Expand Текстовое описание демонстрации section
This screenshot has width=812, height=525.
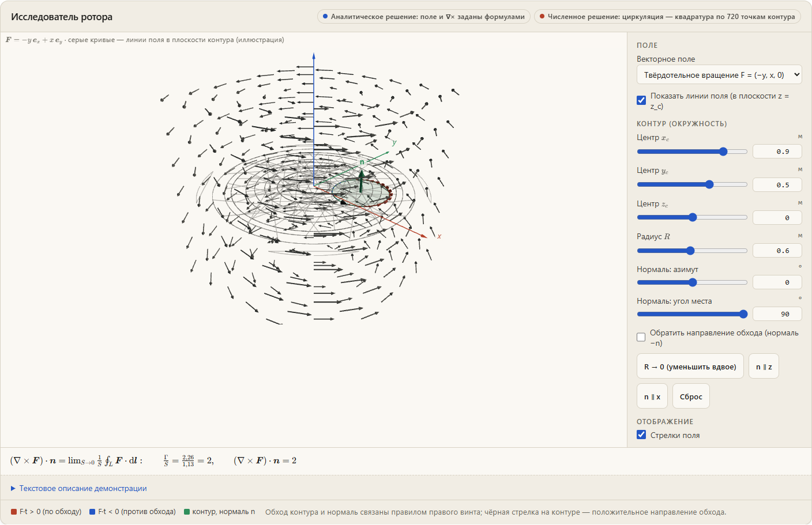pos(79,488)
